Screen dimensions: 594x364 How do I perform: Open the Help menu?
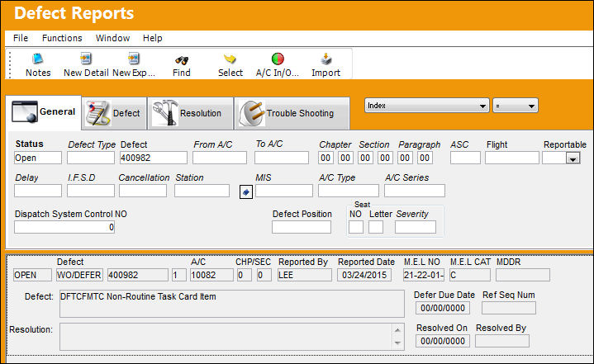coord(152,38)
